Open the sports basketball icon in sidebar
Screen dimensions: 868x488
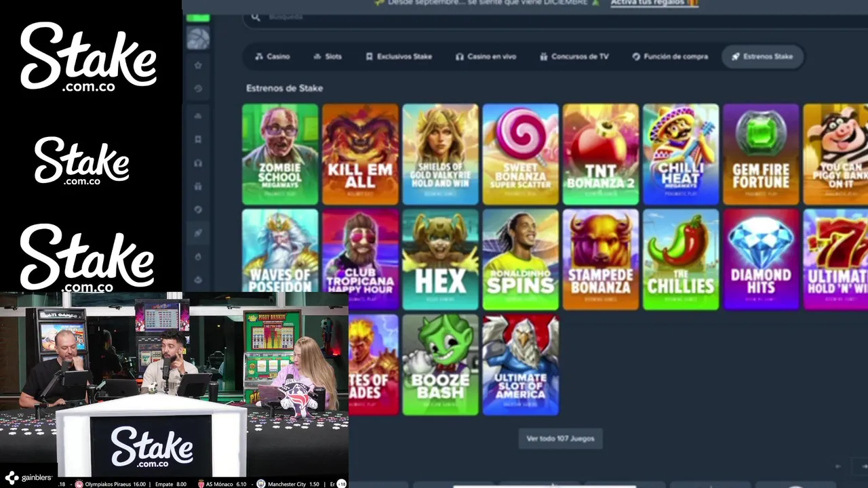coord(198,38)
